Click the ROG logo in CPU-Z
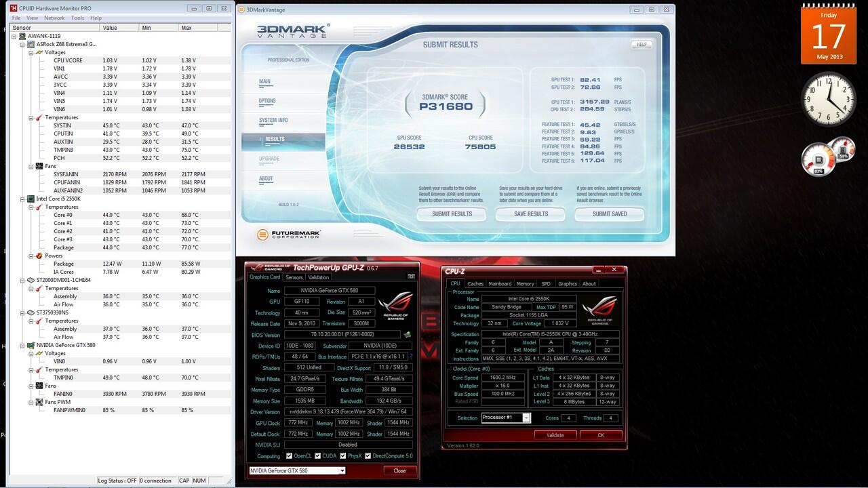The image size is (868, 488). coord(600,311)
